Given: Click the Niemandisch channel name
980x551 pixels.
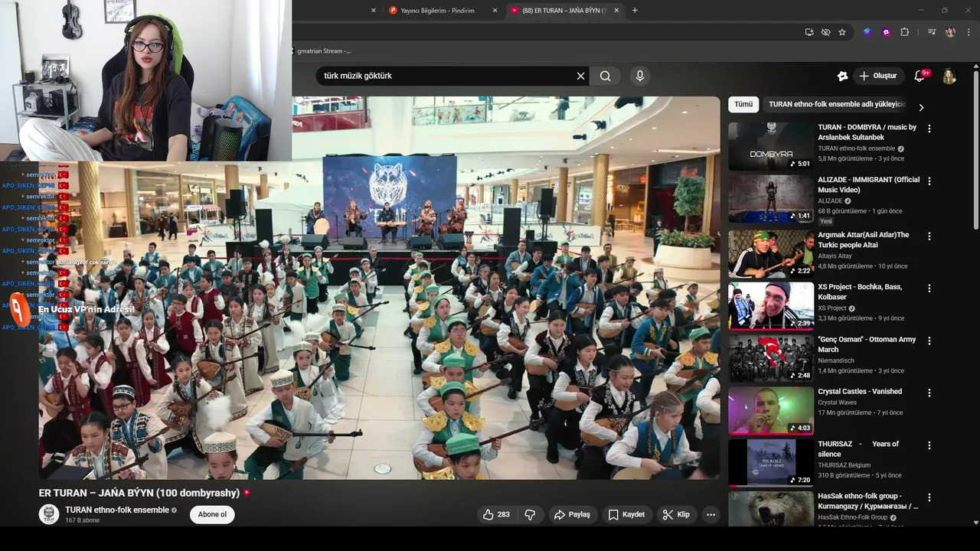Looking at the screenshot, I should [836, 360].
